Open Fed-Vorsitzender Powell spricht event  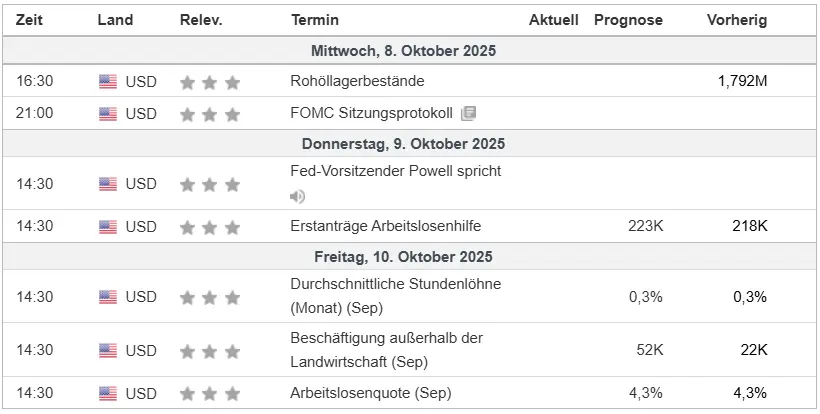click(x=396, y=170)
